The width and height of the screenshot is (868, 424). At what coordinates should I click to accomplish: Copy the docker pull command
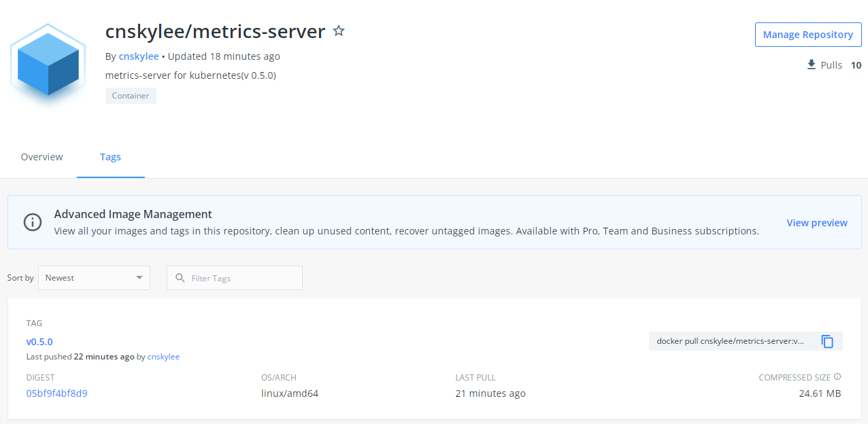click(828, 341)
